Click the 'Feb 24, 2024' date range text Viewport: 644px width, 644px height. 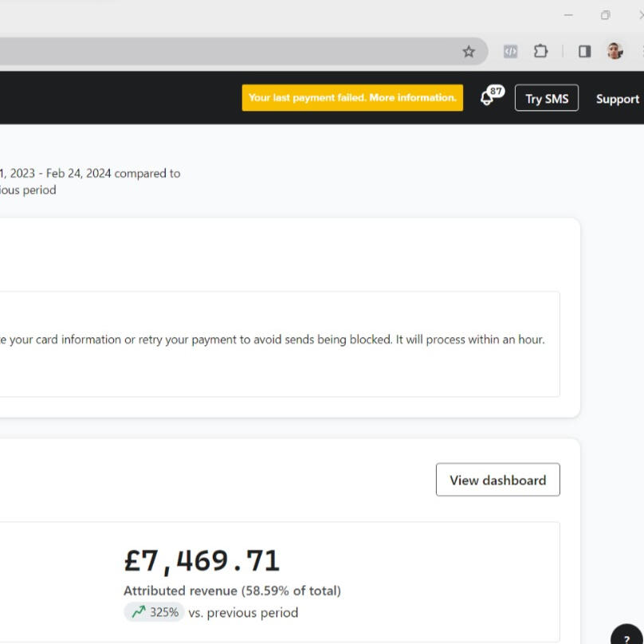coord(78,173)
